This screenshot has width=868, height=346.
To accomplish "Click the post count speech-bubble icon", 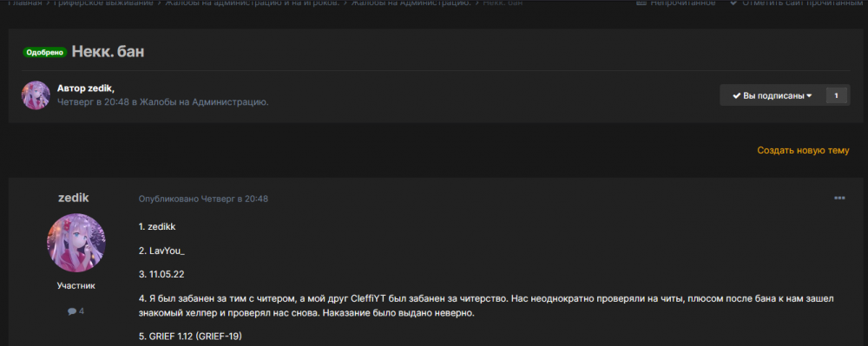I will (72, 311).
